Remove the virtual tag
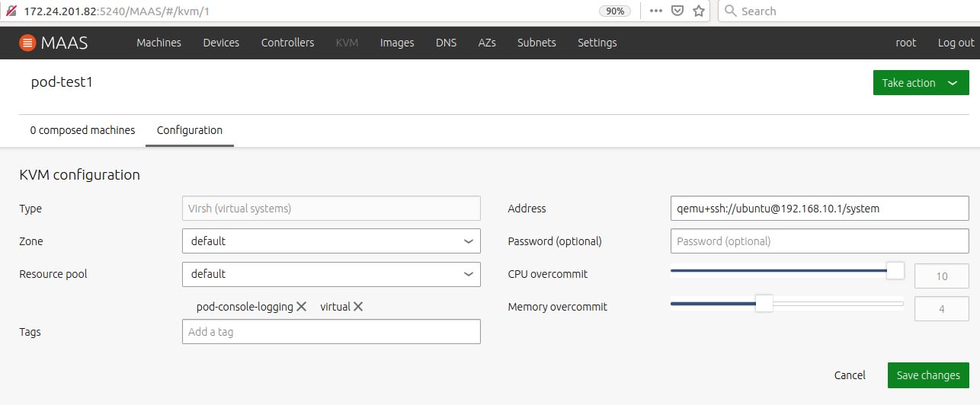 [x=358, y=307]
